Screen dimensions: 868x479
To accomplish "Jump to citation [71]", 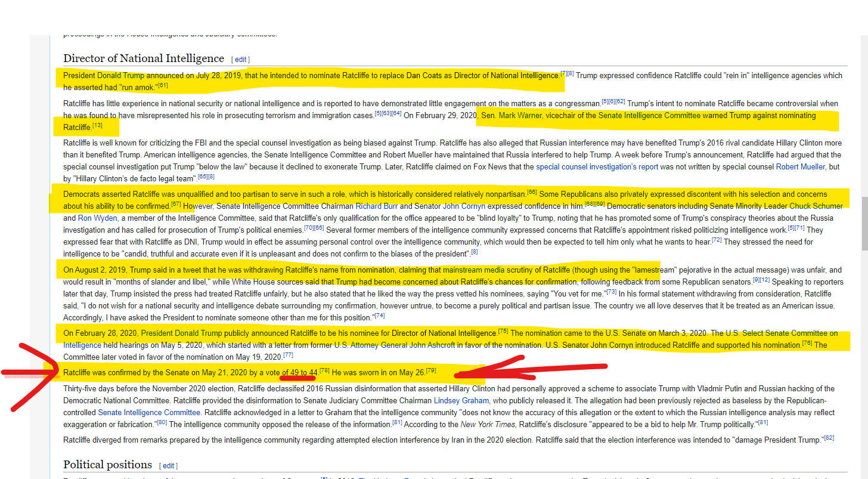I will 800,228.
